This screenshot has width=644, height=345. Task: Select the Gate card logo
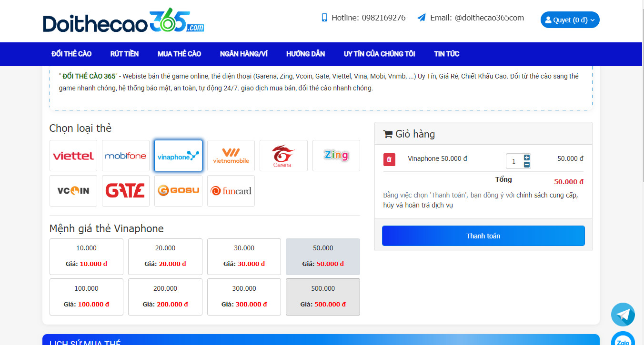coord(126,191)
